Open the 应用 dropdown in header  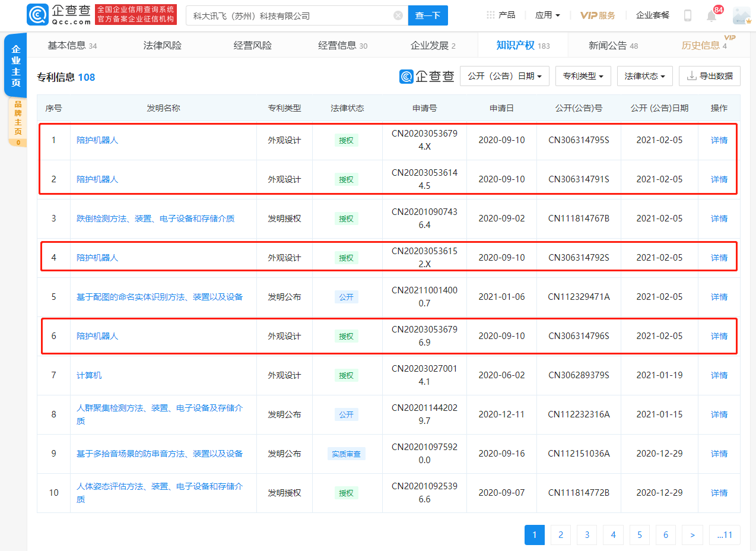(547, 15)
